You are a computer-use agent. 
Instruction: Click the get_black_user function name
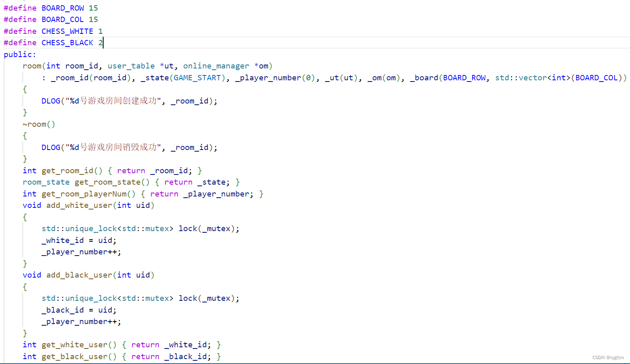click(x=75, y=356)
